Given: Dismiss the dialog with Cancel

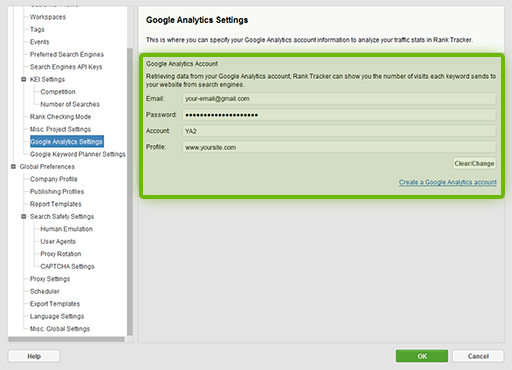Looking at the screenshot, I should [x=478, y=356].
